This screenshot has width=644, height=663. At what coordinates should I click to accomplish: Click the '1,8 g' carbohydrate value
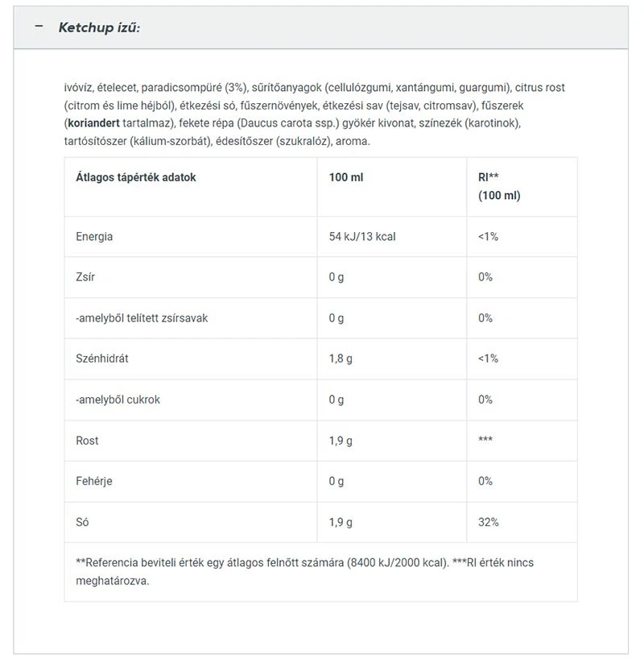[x=341, y=358]
